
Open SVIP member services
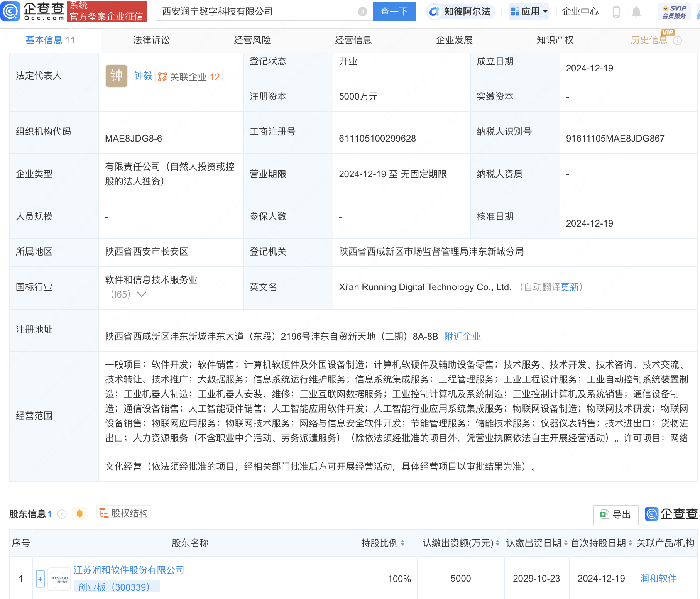point(674,12)
